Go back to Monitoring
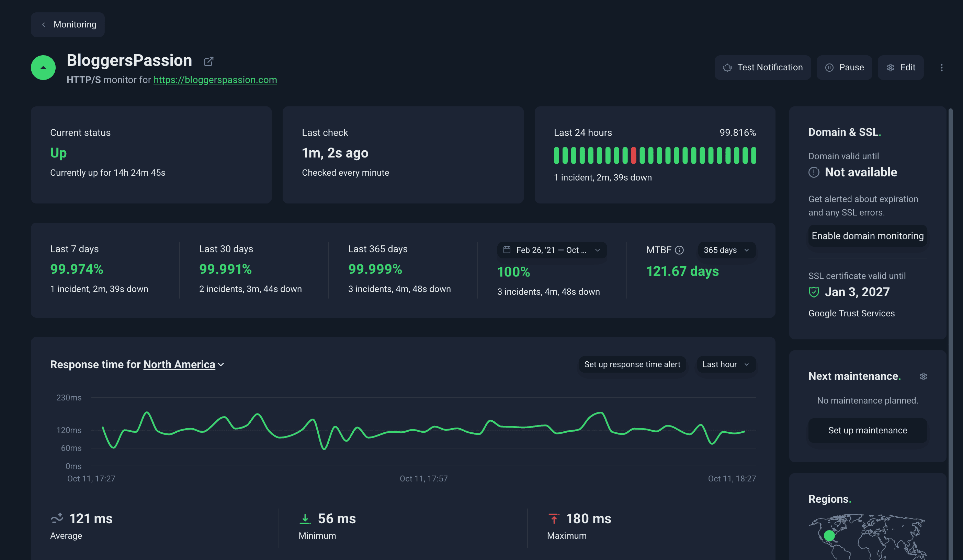 (x=68, y=24)
